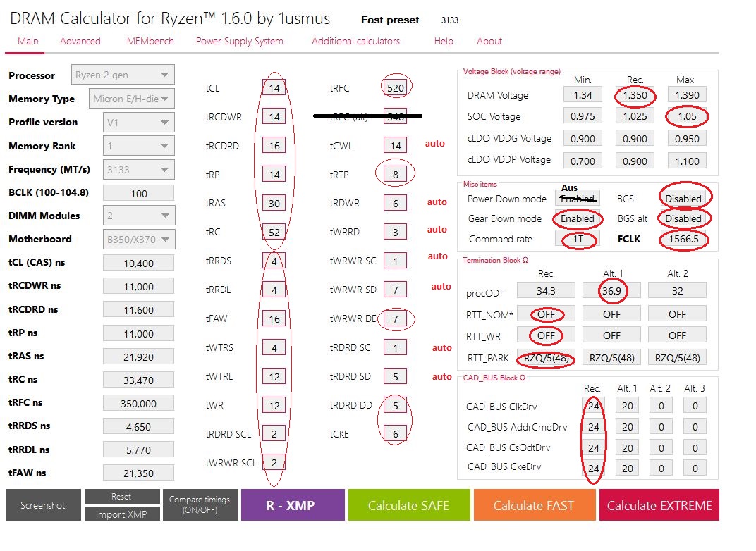Open the DIMM Modules dropdown
756x551 pixels.
coord(139,216)
